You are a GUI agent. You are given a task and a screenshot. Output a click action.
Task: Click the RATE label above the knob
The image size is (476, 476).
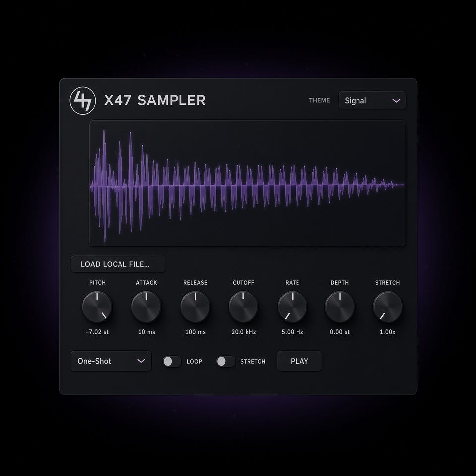point(292,282)
